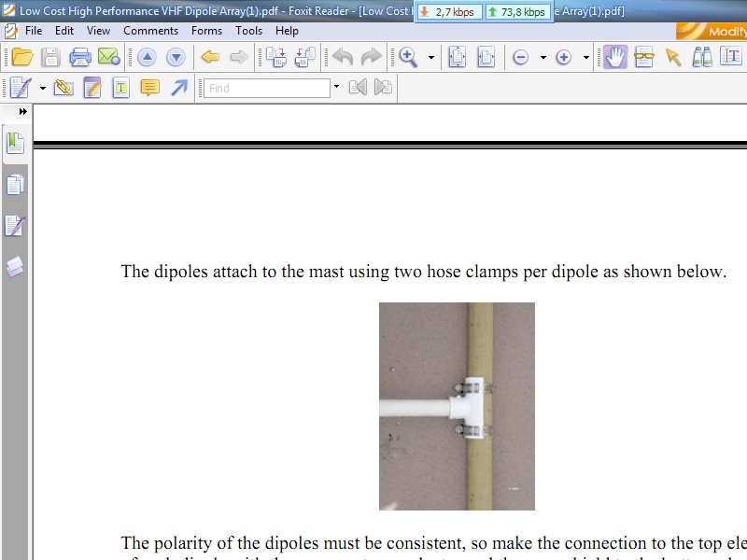This screenshot has width=747, height=560.
Task: Select the Zoom magnifier tool
Action: pyautogui.click(x=408, y=57)
